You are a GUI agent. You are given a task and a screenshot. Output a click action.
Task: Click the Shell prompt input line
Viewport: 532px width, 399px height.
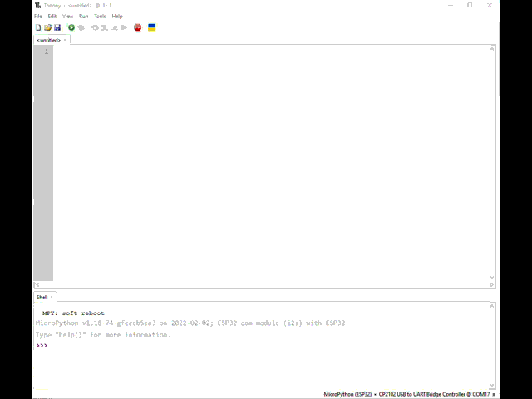click(249, 346)
